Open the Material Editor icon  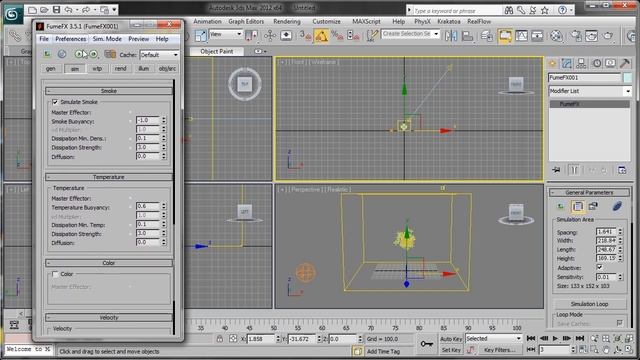pyautogui.click(x=556, y=36)
